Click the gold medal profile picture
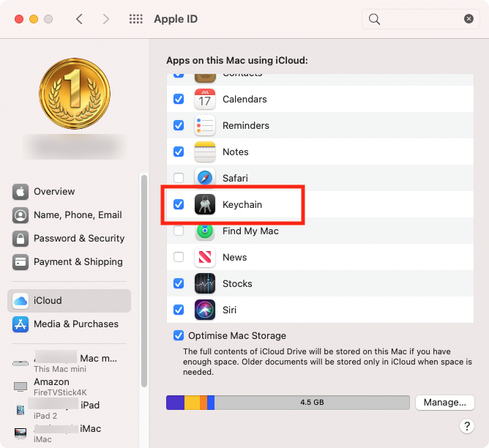The image size is (489, 448). 75,94
